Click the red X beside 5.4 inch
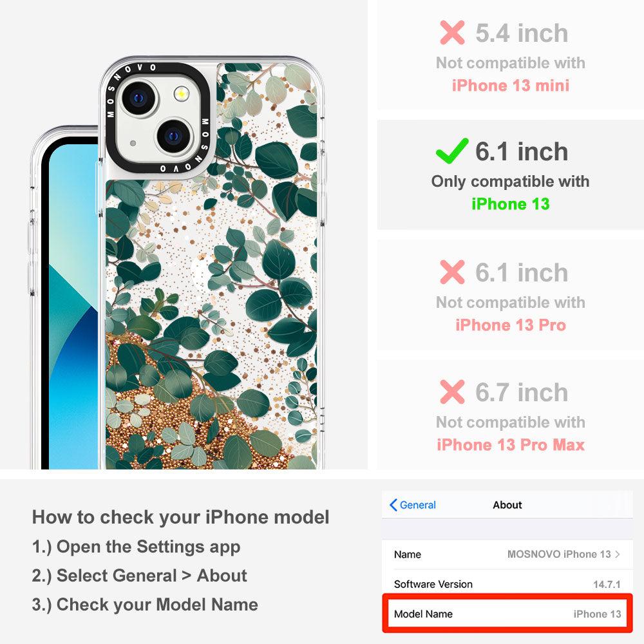 tap(452, 32)
